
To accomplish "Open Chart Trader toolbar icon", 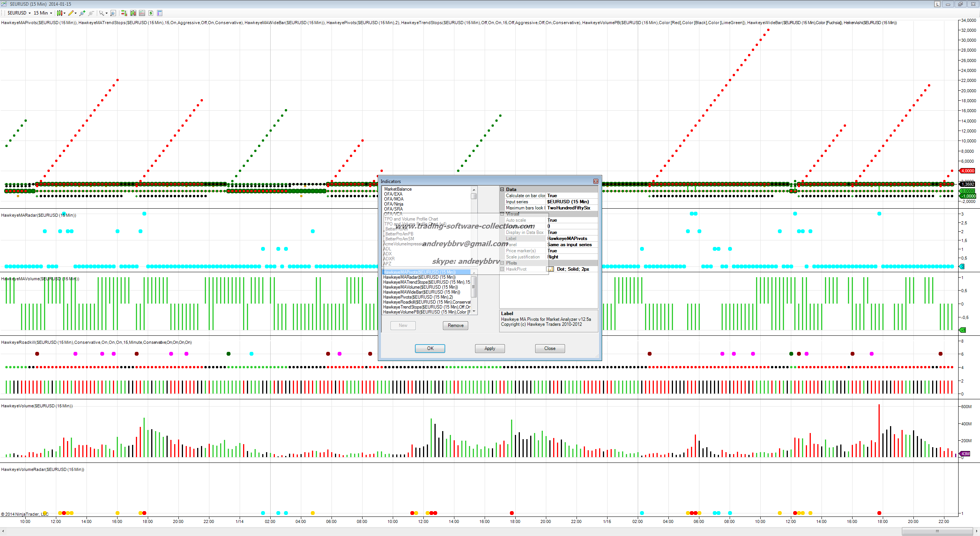I will (124, 13).
